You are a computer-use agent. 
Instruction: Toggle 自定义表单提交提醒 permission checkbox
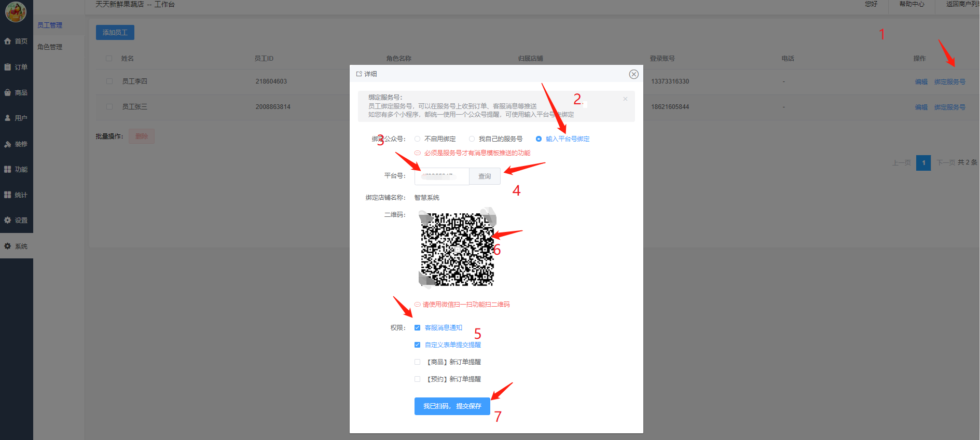click(x=417, y=345)
